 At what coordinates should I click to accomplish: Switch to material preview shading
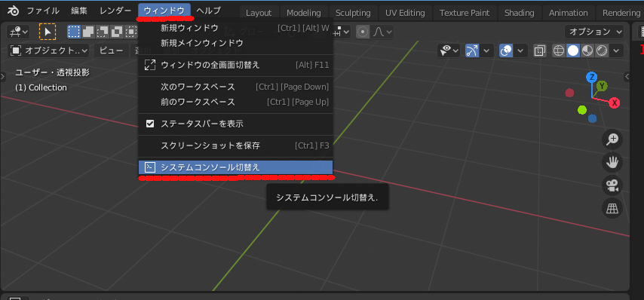[x=587, y=51]
